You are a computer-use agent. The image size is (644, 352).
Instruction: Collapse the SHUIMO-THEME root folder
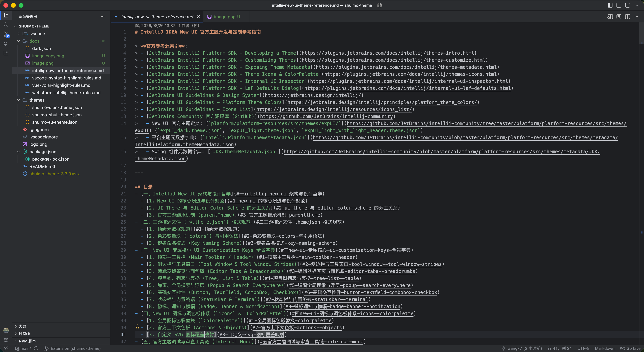coord(15,26)
